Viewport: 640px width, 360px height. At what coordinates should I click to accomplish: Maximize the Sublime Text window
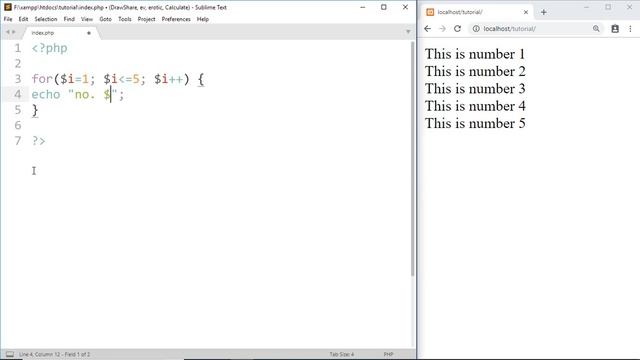pos(384,7)
